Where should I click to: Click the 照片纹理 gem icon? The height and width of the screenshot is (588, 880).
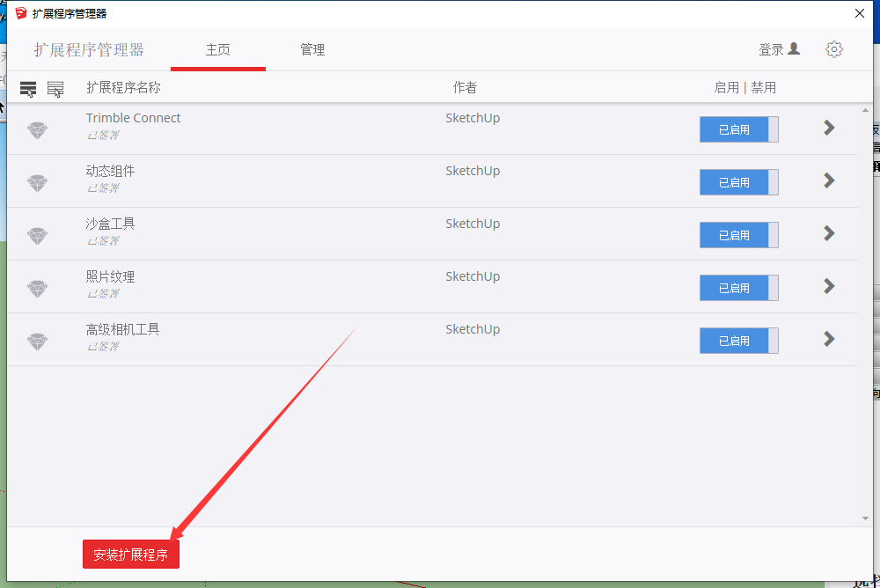(38, 289)
